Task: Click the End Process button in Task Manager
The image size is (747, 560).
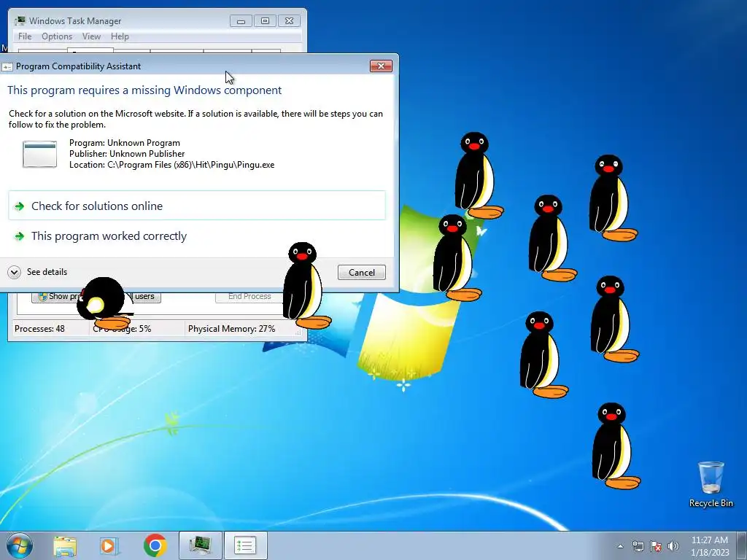Action: [x=249, y=296]
